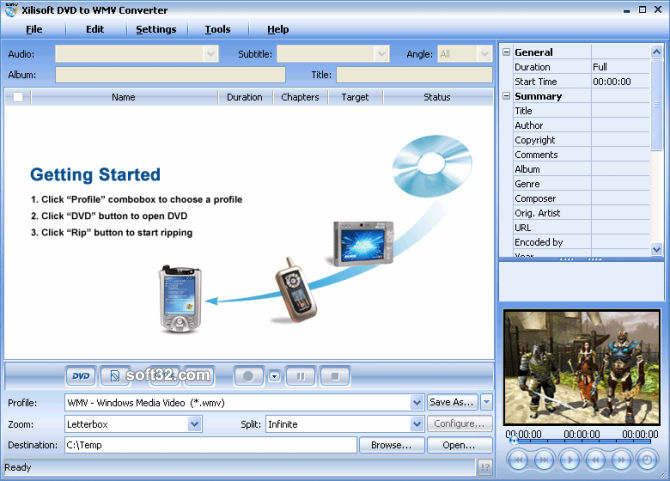The width and height of the screenshot is (670, 481).
Task: Jump to previous chapter in preview player
Action: coord(518,460)
